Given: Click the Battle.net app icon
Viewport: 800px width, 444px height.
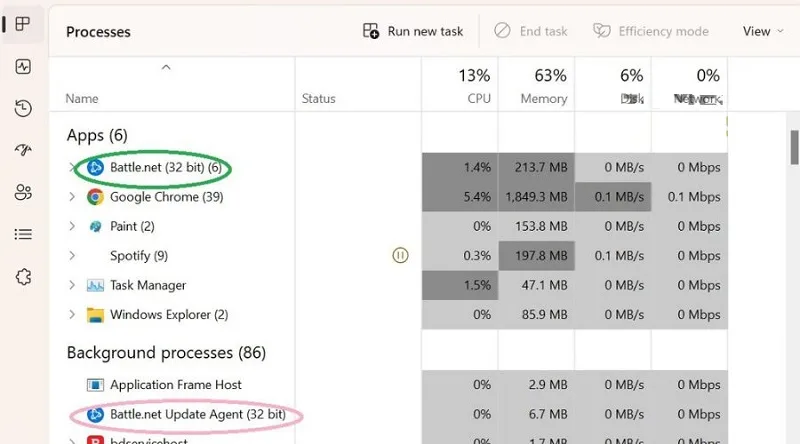Looking at the screenshot, I should pyautogui.click(x=95, y=167).
